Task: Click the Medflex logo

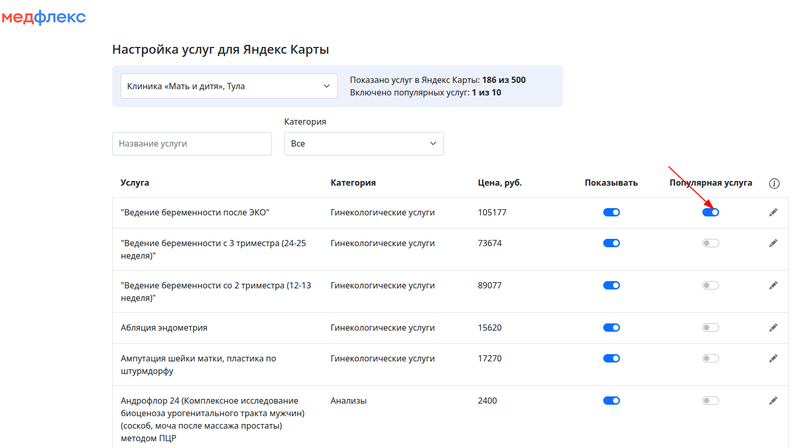Action: (43, 17)
